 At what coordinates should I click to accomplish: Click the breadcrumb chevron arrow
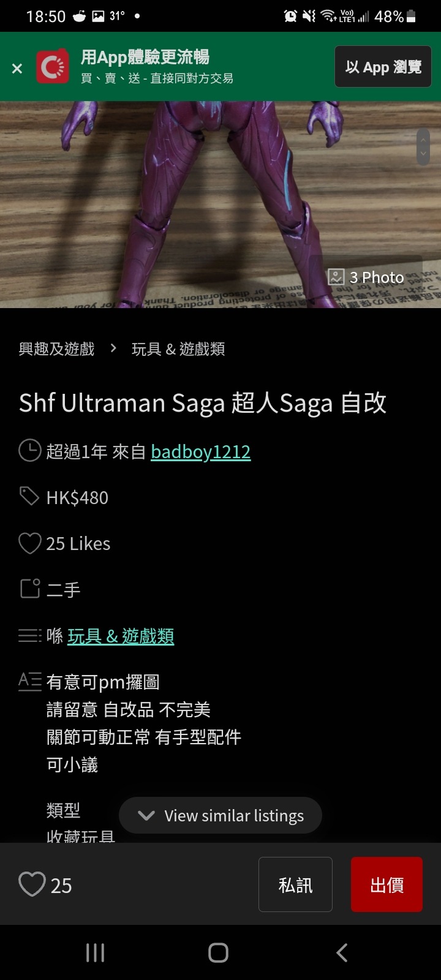point(113,349)
